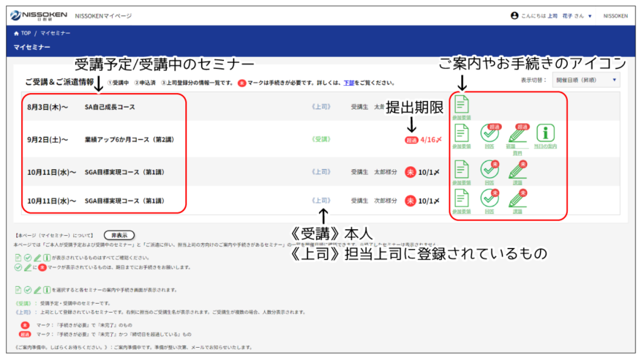
Task: Open 参加要領 document for SA自己成長コース
Action: [x=461, y=104]
